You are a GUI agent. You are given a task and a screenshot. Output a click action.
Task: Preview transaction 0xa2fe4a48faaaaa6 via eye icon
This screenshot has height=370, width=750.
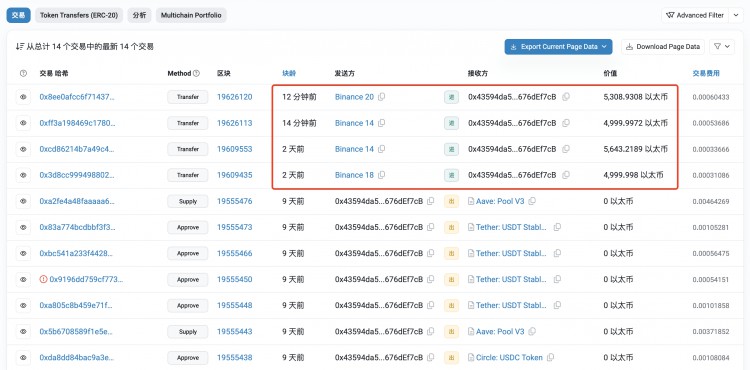pos(23,201)
